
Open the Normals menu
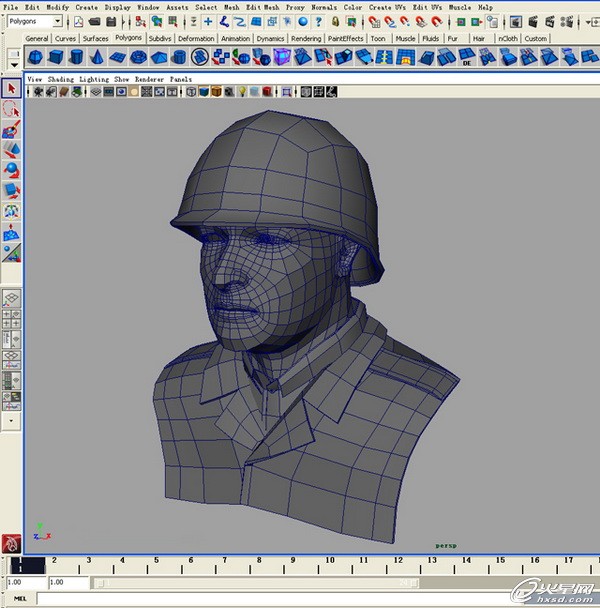324,7
